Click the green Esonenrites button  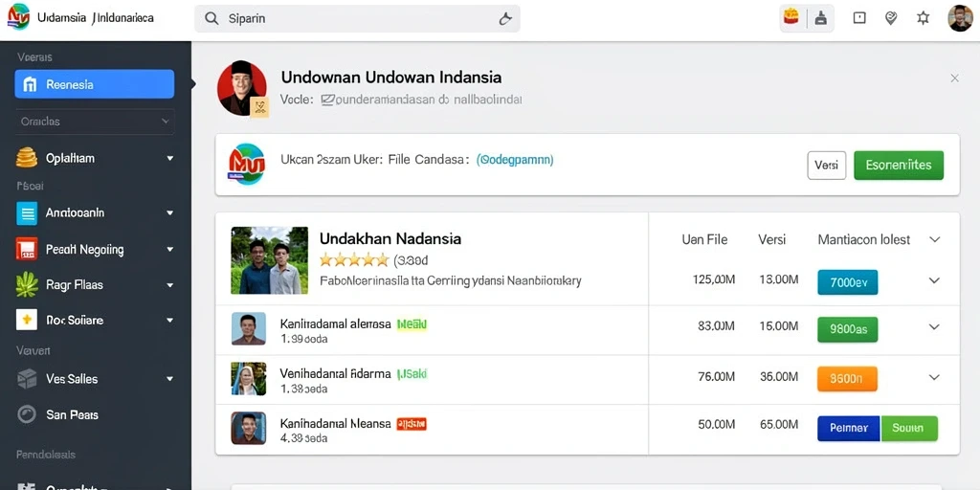coord(899,165)
